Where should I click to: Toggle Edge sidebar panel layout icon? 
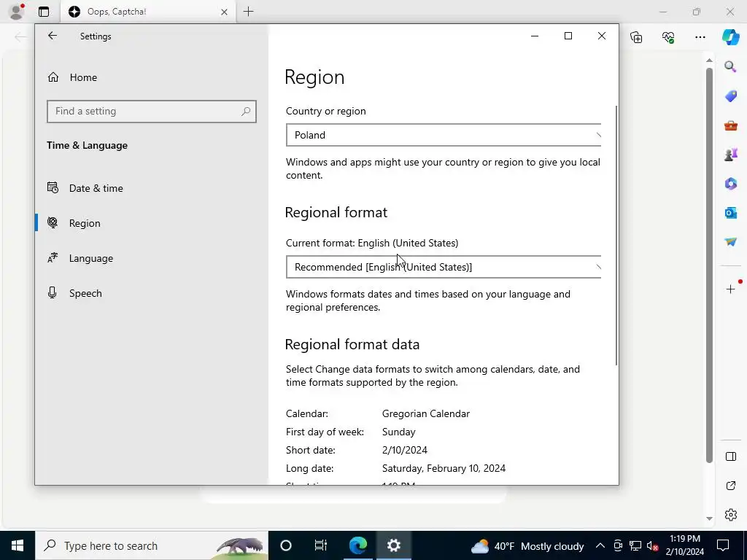tap(730, 456)
